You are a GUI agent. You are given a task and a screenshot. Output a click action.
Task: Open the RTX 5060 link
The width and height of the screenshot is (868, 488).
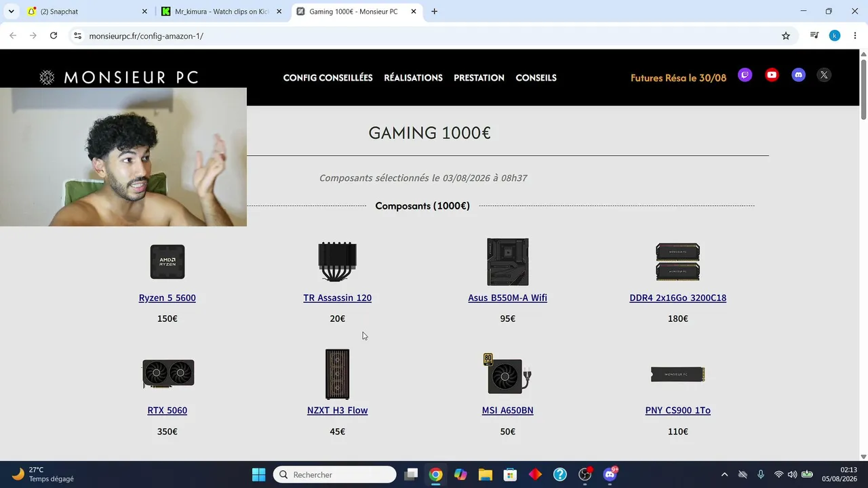(x=167, y=411)
